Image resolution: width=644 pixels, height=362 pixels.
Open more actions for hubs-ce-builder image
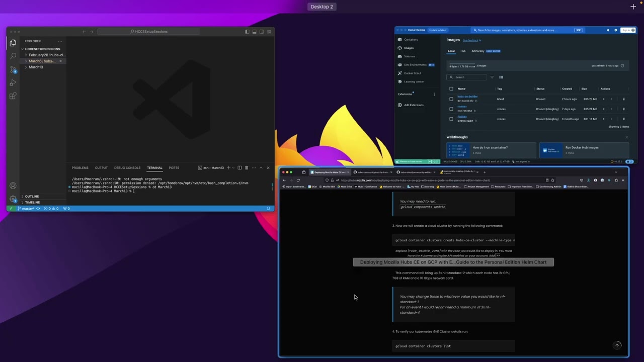(x=611, y=99)
